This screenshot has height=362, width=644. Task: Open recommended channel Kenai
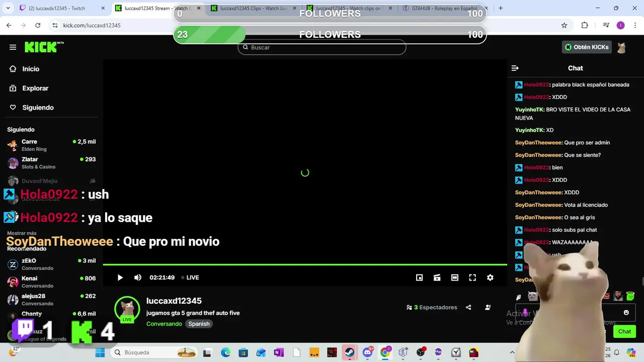pos(51,282)
